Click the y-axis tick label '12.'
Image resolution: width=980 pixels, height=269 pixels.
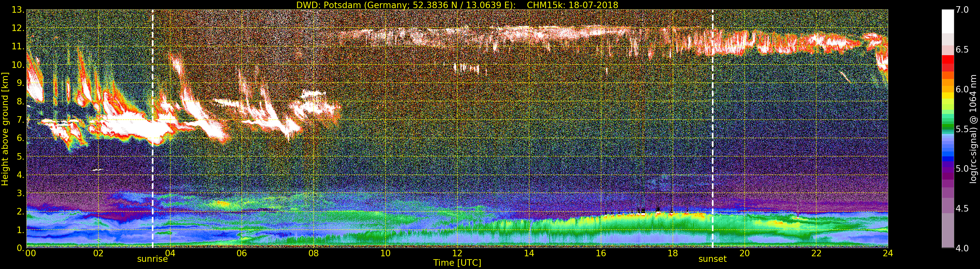(18, 28)
